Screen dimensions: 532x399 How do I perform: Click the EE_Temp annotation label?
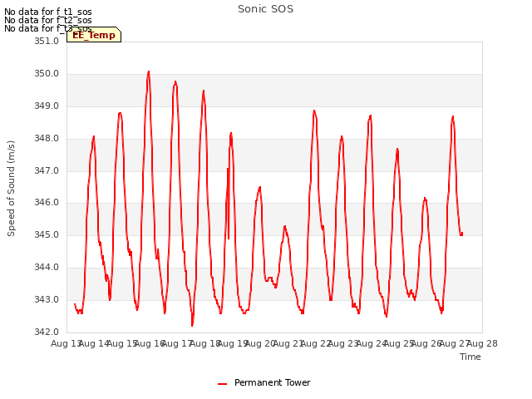[94, 35]
